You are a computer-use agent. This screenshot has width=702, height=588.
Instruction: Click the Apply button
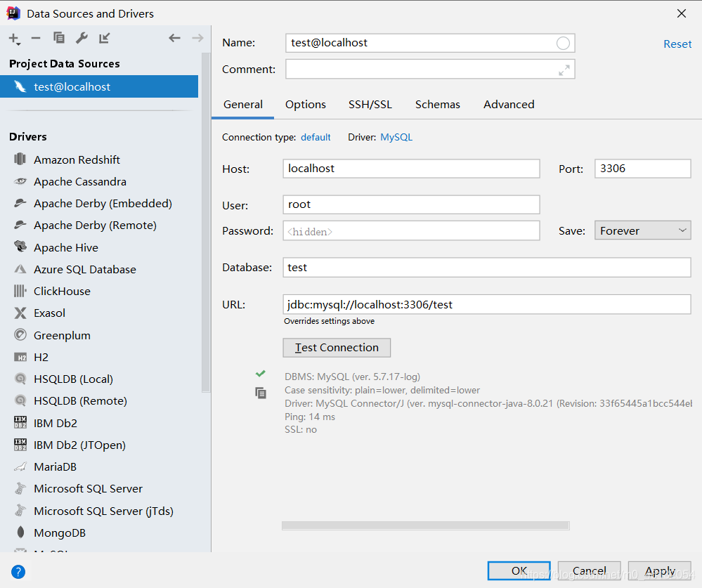(660, 571)
